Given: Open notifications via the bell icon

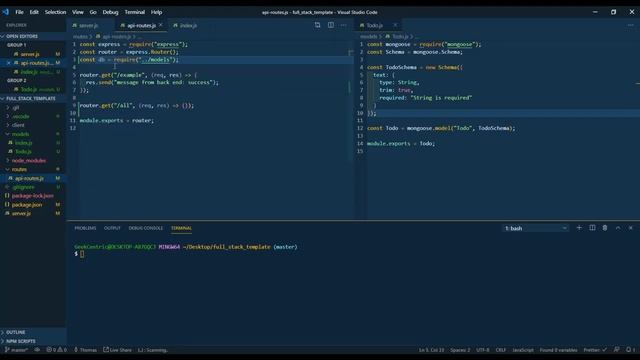Looking at the screenshot, I should click(x=630, y=350).
